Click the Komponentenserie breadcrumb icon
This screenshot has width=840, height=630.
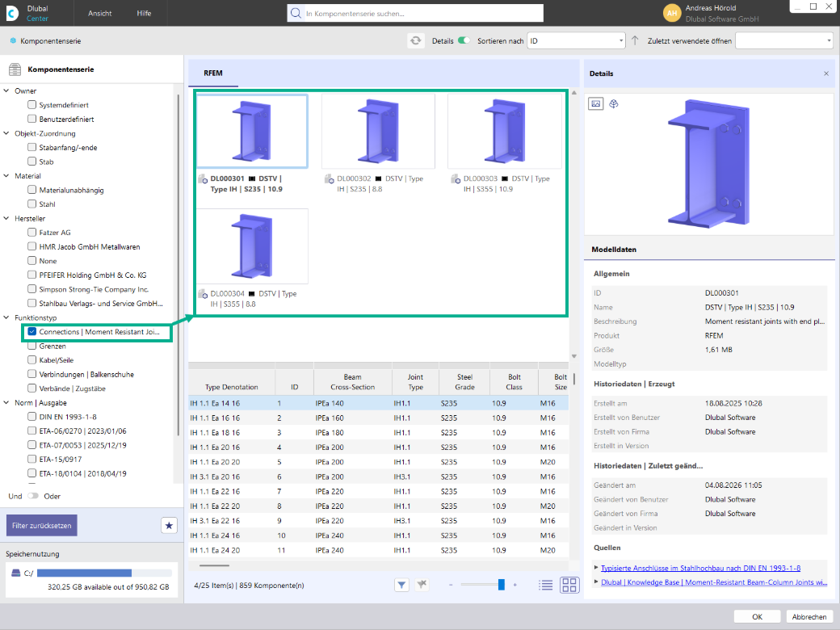13,40
